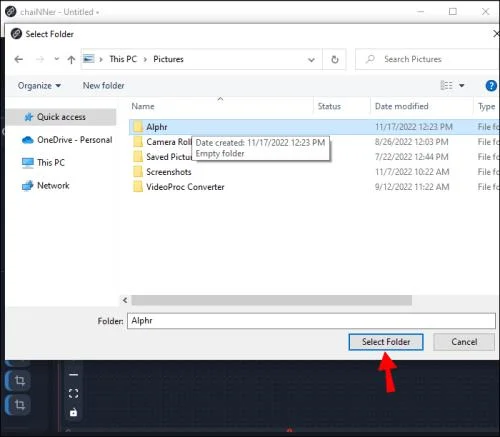The height and width of the screenshot is (437, 500).
Task: Open the help question mark icon
Action: coord(491,86)
